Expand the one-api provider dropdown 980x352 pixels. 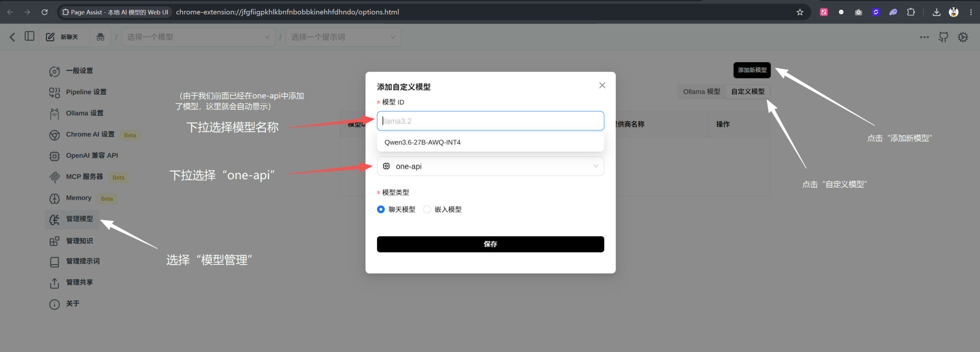tap(490, 166)
